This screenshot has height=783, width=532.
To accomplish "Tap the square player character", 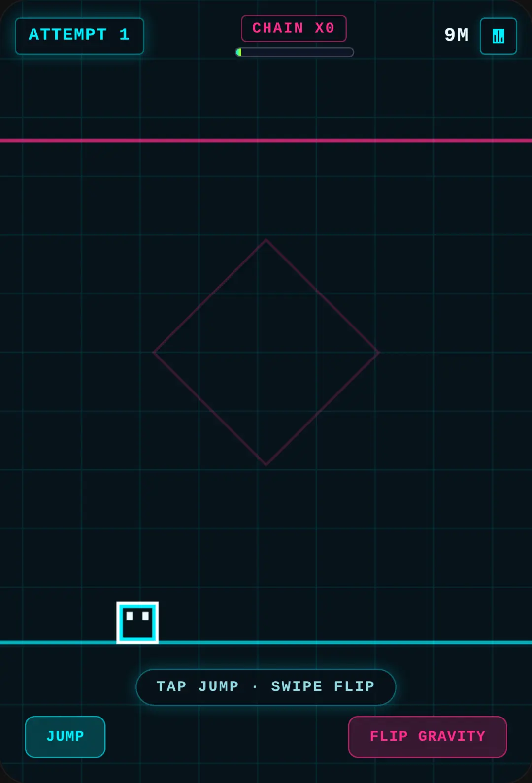I will [x=137, y=622].
